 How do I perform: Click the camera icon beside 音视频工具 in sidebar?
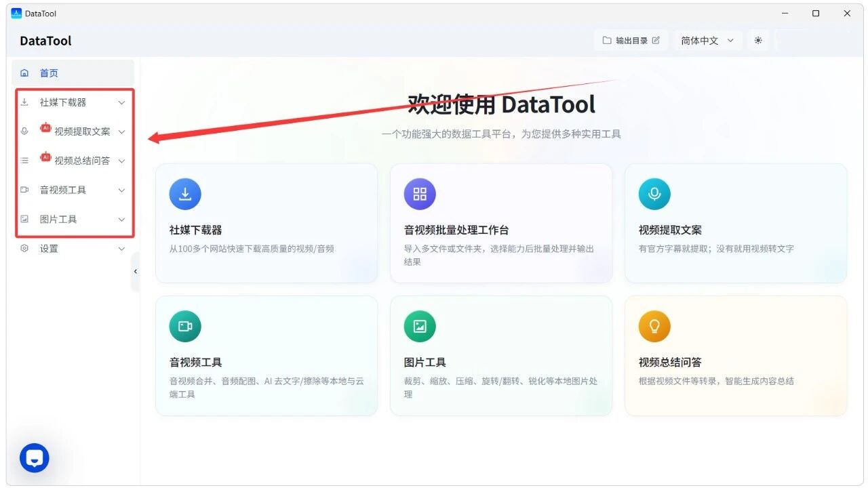coord(24,190)
